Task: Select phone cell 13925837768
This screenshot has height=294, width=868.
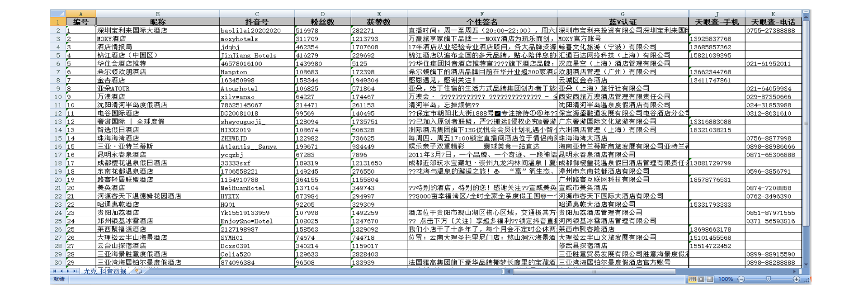Action: (x=717, y=38)
